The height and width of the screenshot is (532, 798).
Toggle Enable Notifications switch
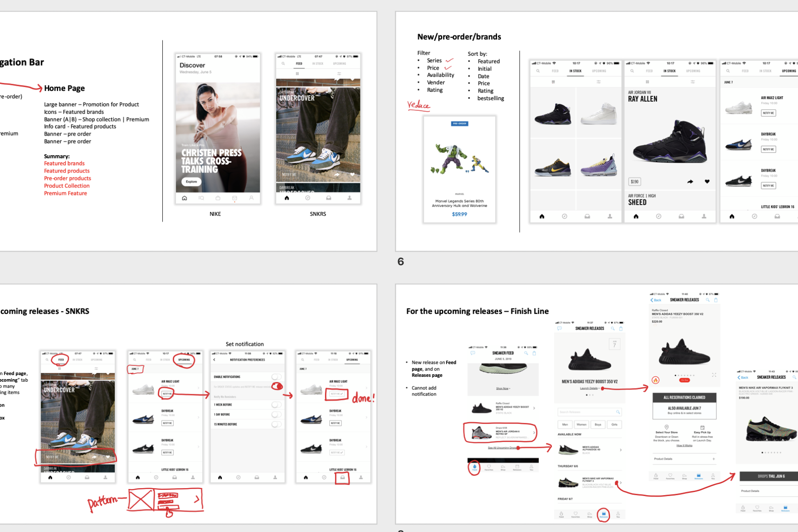(x=276, y=377)
